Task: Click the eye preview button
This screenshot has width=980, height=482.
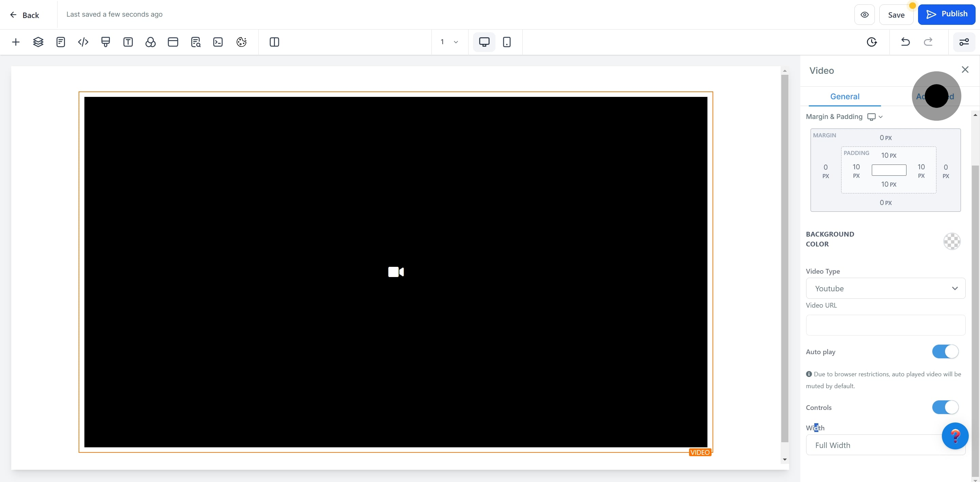Action: [864, 15]
